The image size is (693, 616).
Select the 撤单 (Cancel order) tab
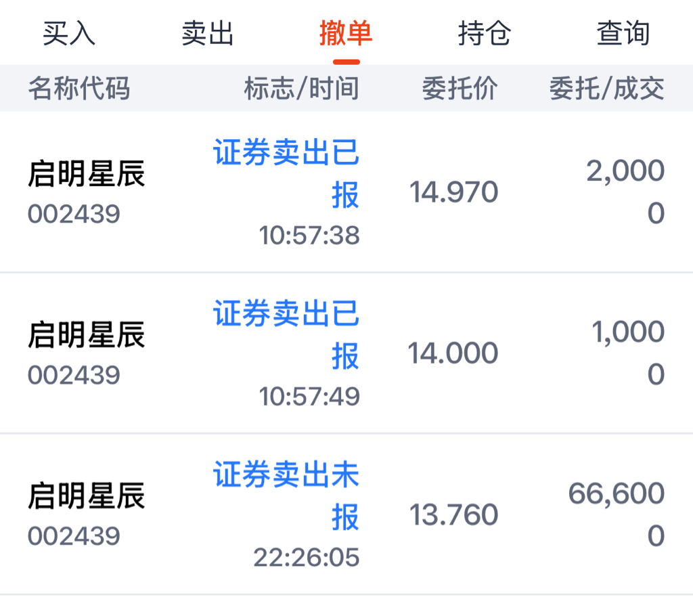pos(346,33)
